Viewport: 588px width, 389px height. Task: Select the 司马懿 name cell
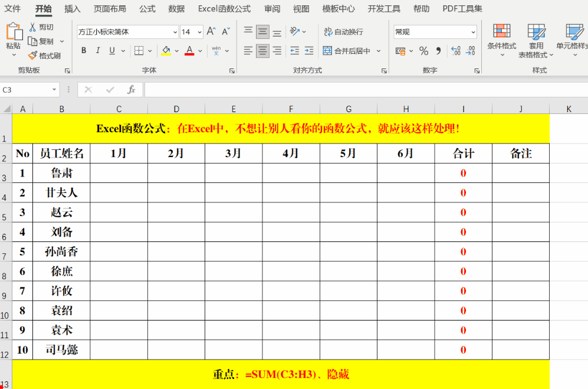[x=61, y=350]
